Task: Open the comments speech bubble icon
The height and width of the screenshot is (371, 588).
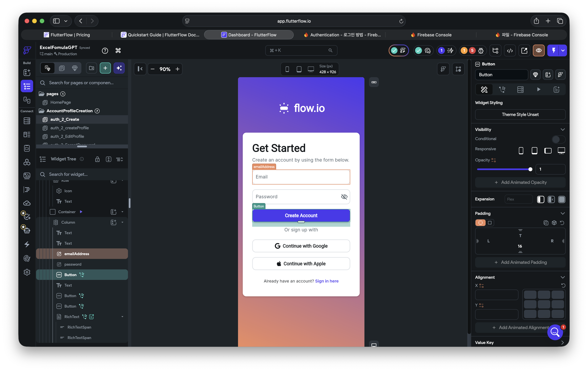Action: 428,50
